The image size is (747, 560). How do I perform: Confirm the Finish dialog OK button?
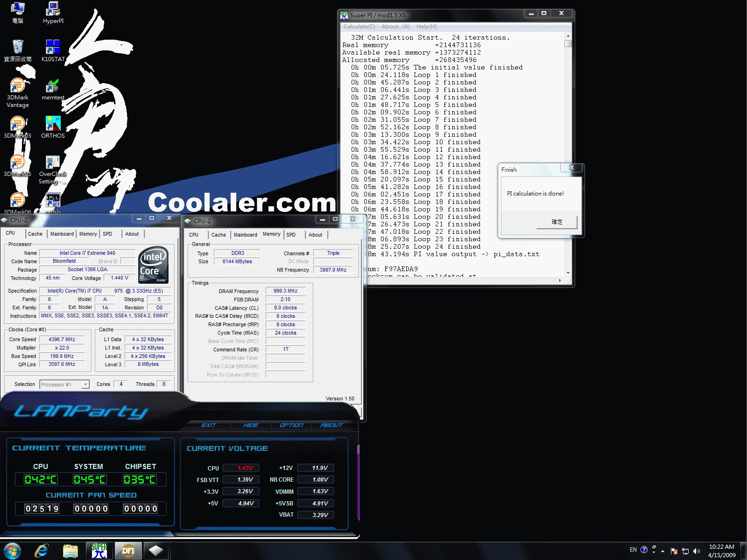point(557,222)
